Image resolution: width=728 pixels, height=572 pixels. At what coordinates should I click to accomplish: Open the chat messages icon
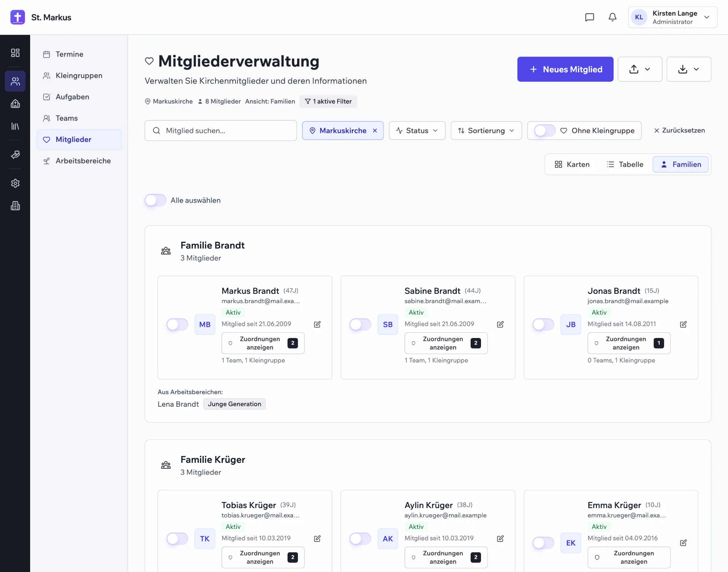(589, 17)
